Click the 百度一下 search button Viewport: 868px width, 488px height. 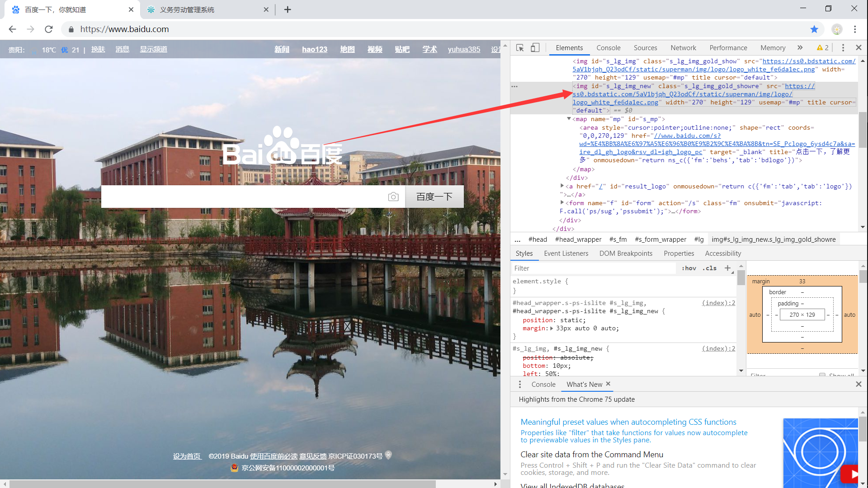[434, 197]
